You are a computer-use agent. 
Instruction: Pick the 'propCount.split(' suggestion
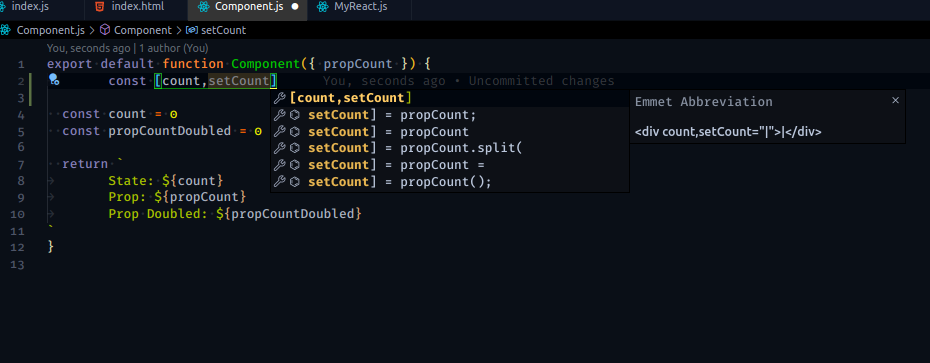click(x=450, y=148)
